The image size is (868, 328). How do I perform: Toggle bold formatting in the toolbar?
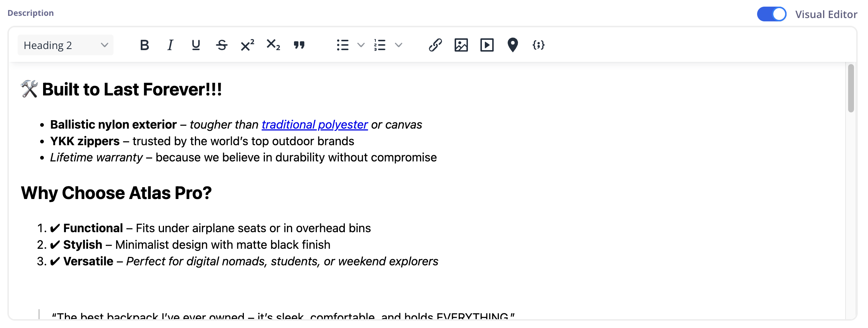pos(144,45)
